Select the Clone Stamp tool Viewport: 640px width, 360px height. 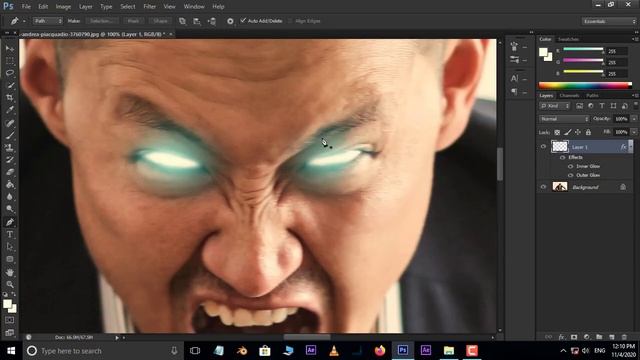pyautogui.click(x=10, y=147)
